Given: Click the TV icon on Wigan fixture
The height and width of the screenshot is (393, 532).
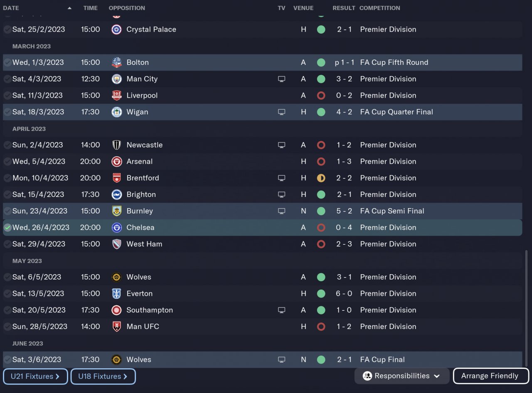Looking at the screenshot, I should tap(281, 112).
